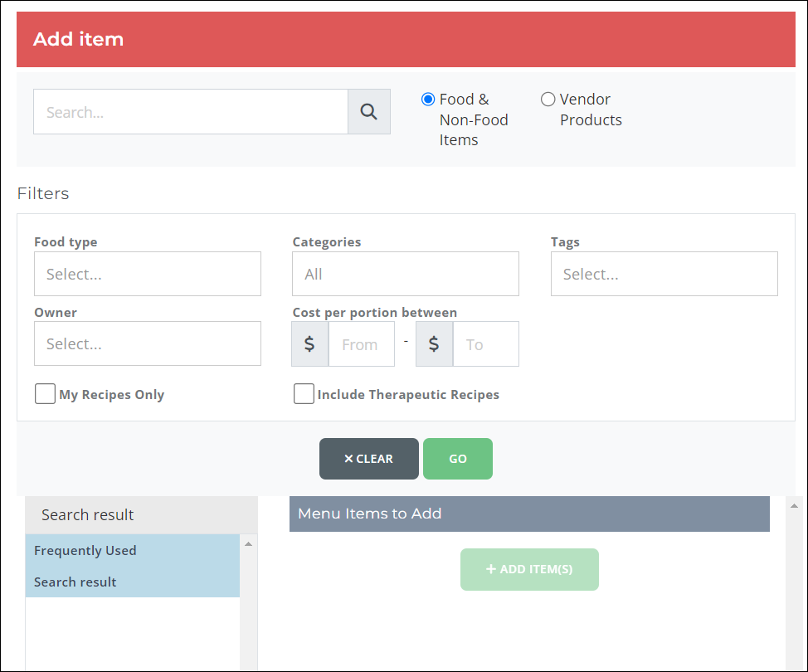Open the Owner dropdown
The width and height of the screenshot is (808, 672).
tap(147, 343)
